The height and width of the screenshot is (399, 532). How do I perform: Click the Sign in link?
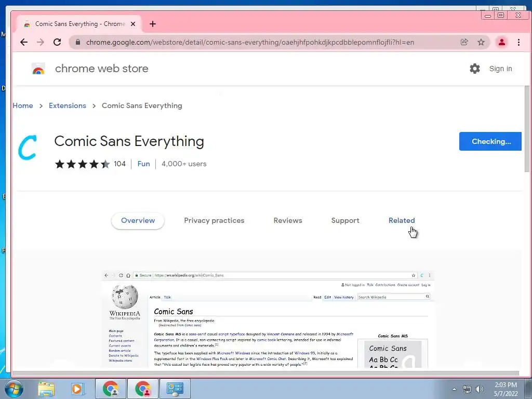coord(500,69)
